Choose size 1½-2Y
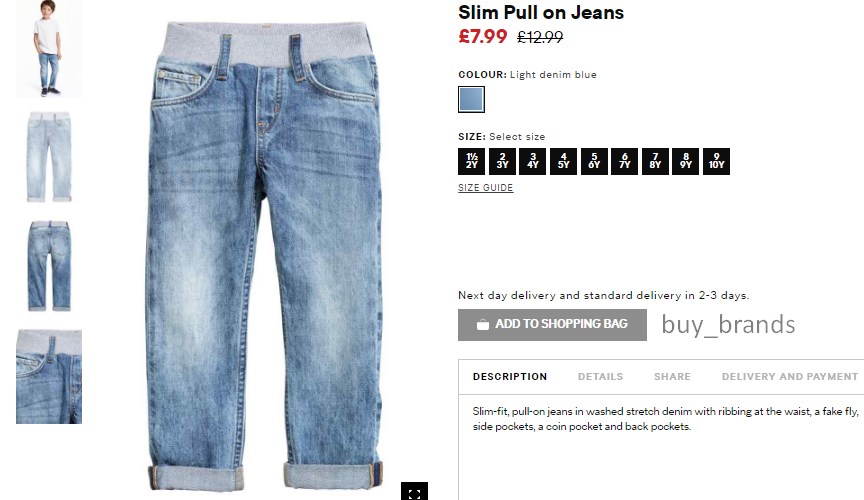Image resolution: width=864 pixels, height=500 pixels. point(471,162)
